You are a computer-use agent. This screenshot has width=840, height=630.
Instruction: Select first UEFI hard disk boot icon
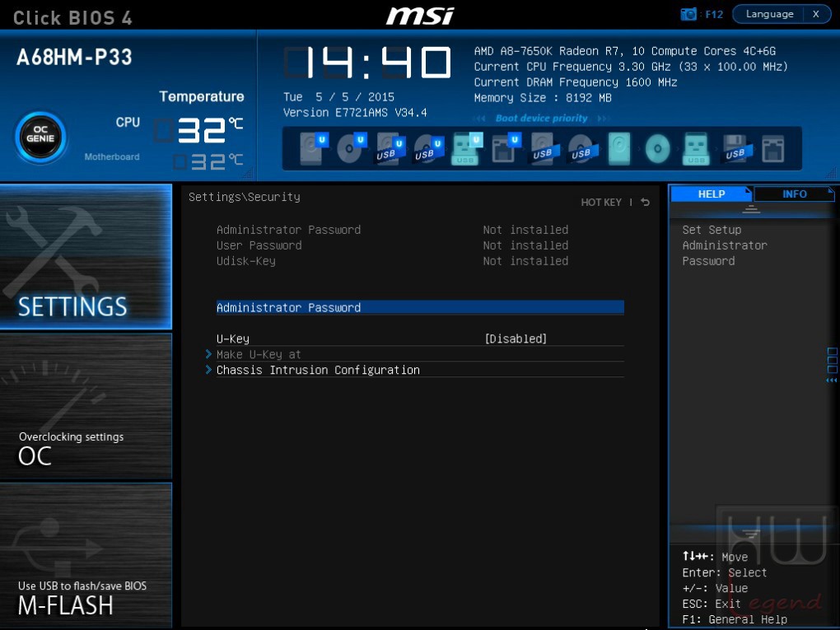coord(313,148)
